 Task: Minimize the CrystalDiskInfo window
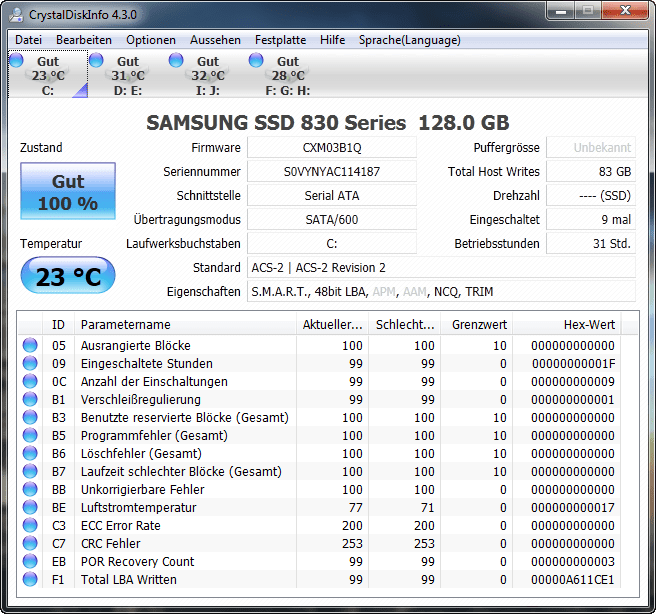point(561,10)
